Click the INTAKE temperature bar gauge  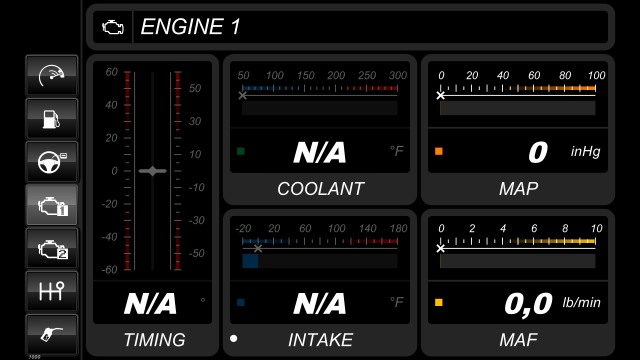[x=320, y=261]
